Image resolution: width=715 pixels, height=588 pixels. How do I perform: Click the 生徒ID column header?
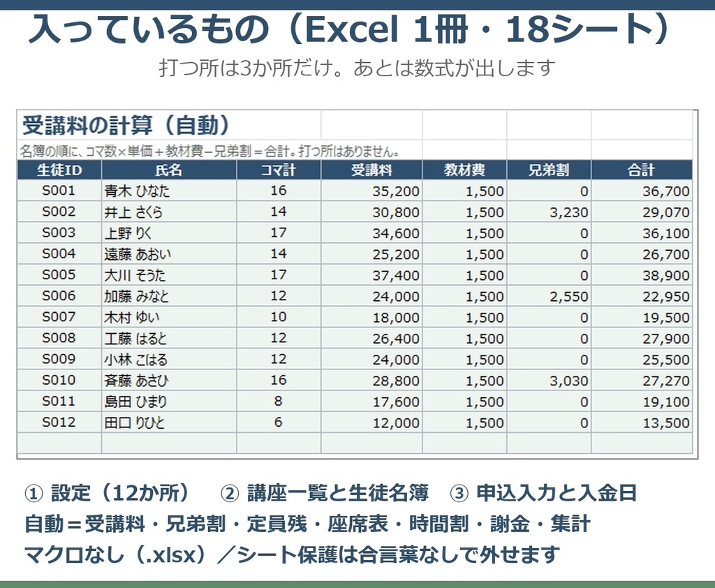pos(59,170)
